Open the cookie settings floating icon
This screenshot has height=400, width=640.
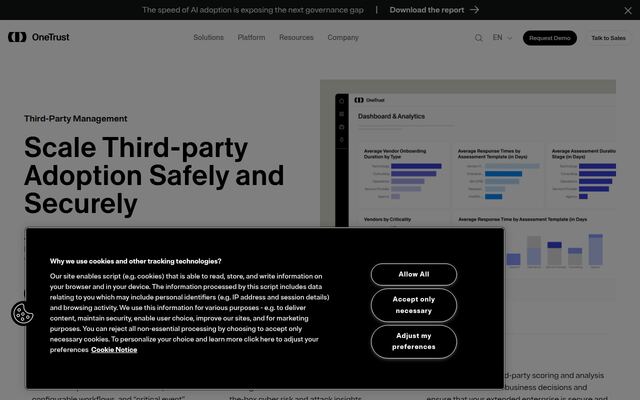click(x=22, y=313)
